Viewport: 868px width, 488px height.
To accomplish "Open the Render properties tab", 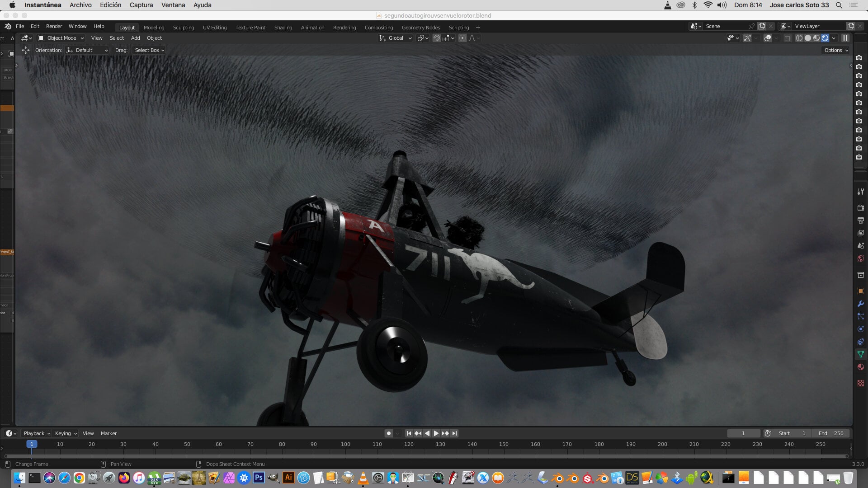I will [860, 207].
